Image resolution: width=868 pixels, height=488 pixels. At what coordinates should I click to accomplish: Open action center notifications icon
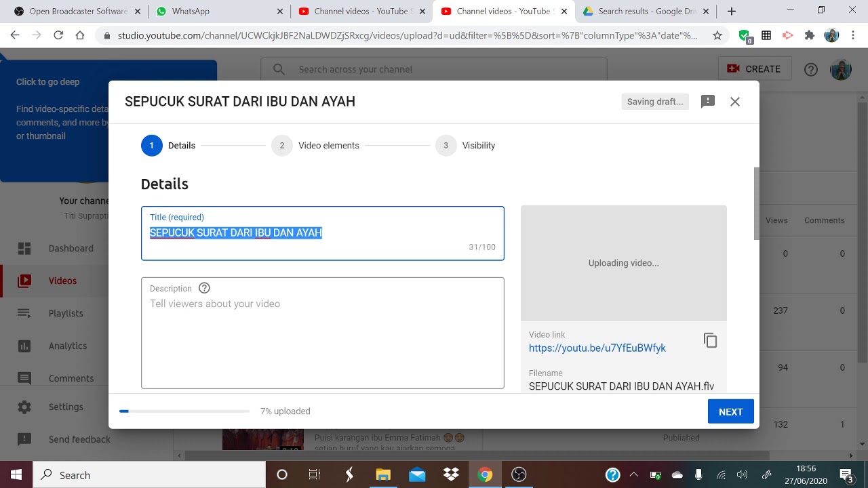coord(846,474)
